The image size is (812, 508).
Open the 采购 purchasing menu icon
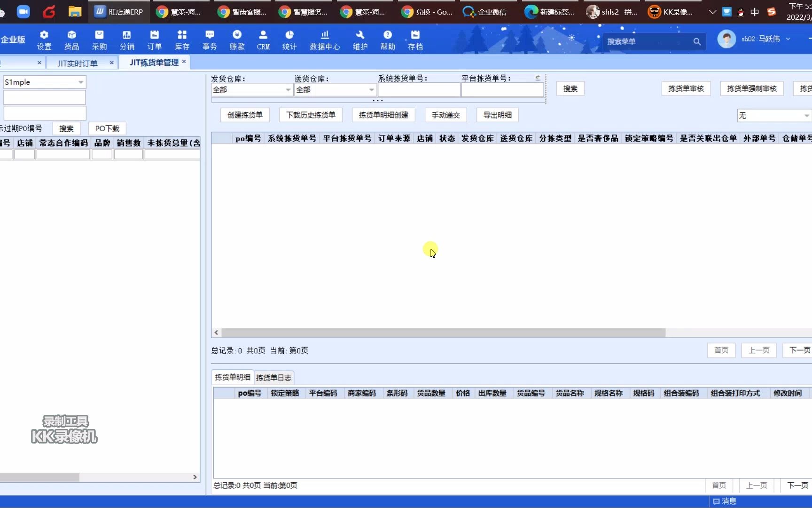pos(99,40)
